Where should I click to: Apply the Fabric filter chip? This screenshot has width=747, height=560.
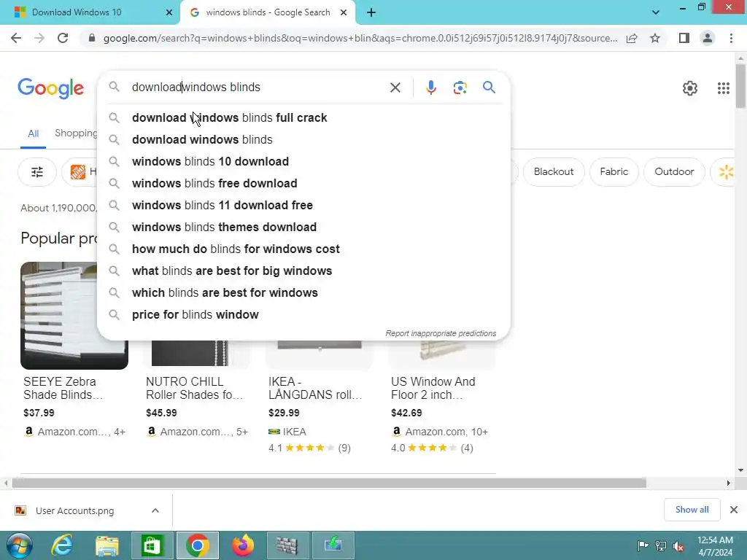coord(614,172)
